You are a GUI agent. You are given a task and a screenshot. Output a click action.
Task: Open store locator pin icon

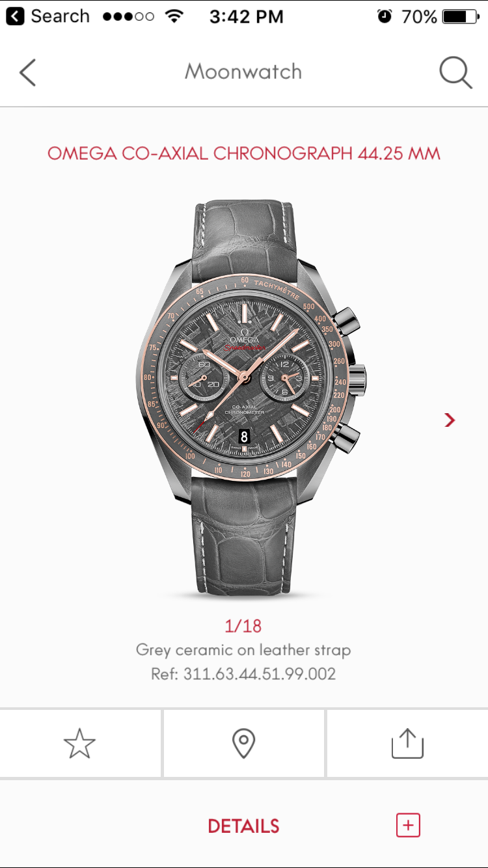(x=243, y=743)
